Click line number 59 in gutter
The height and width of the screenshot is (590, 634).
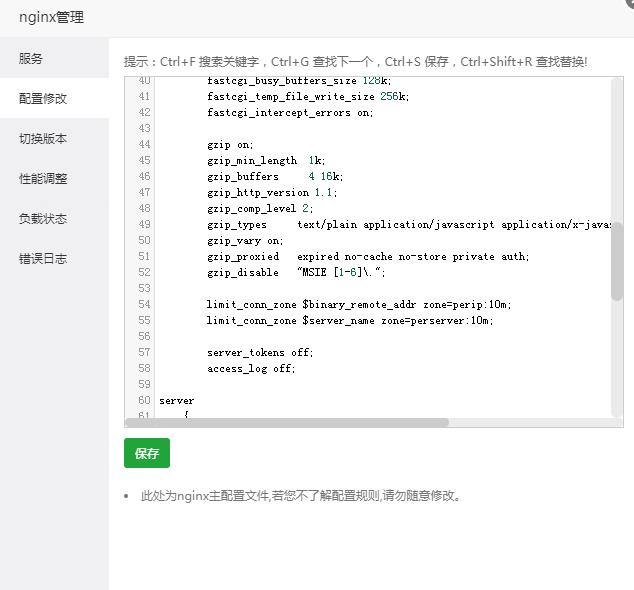click(x=144, y=384)
